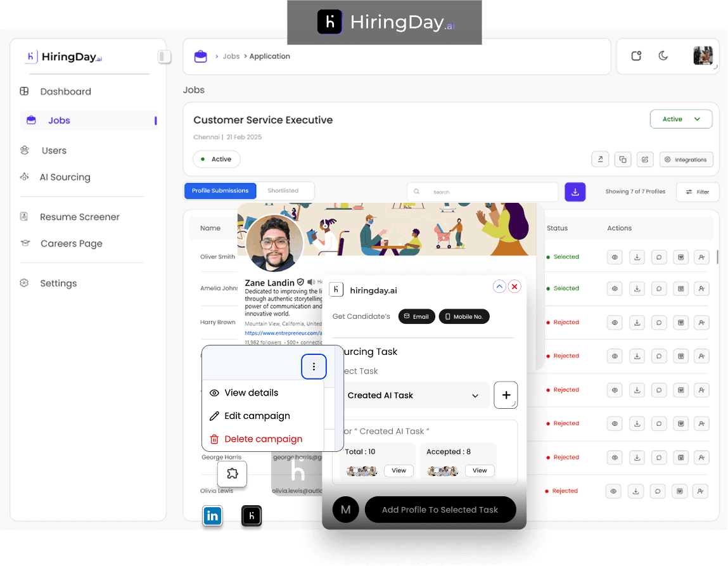The image size is (728, 566).
Task: Open the Active job status dropdown
Action: [681, 119]
